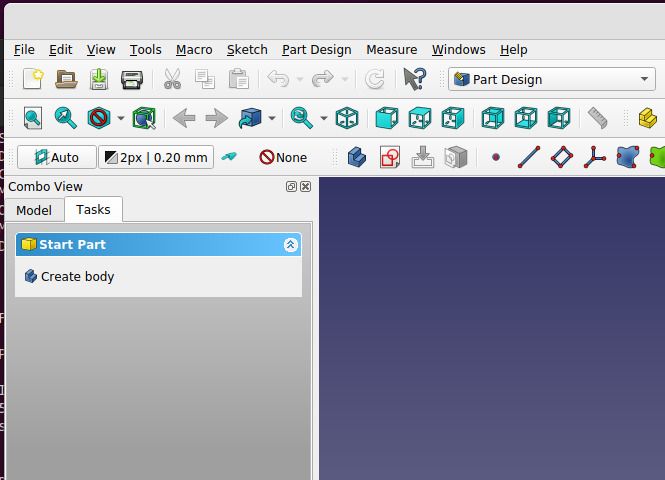Collapse the Start Part task panel

(290, 244)
